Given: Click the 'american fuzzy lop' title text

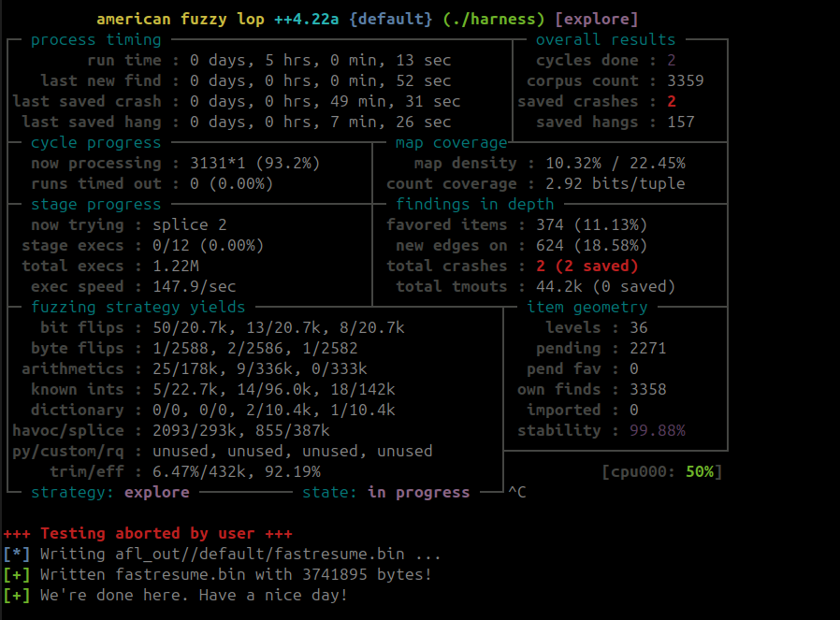Looking at the screenshot, I should [x=181, y=20].
